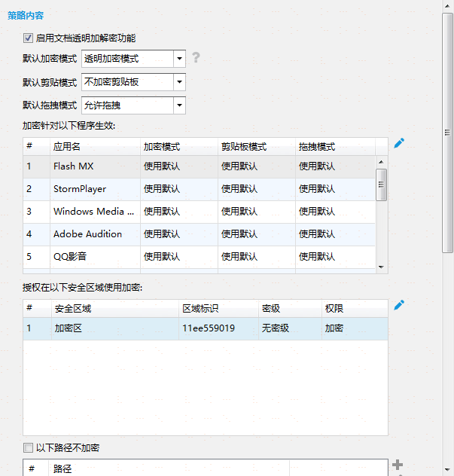Select the Windows Media row
This screenshot has width=454, height=476.
tap(93, 212)
